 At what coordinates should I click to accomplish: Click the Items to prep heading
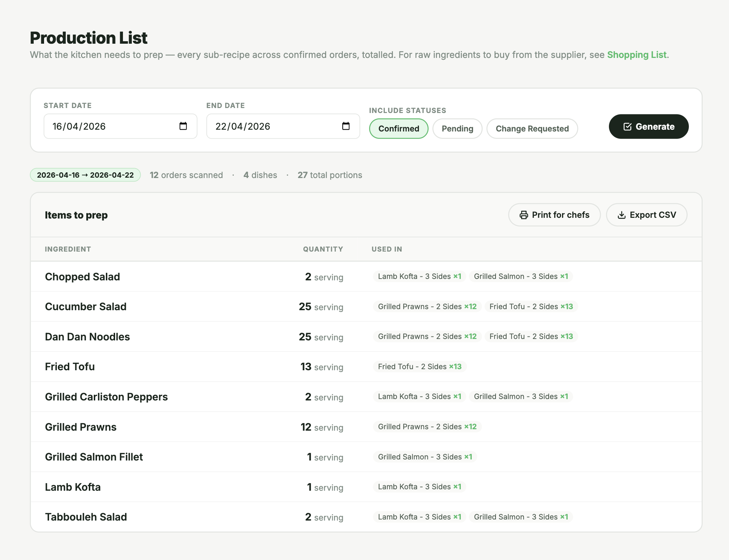pyautogui.click(x=76, y=215)
